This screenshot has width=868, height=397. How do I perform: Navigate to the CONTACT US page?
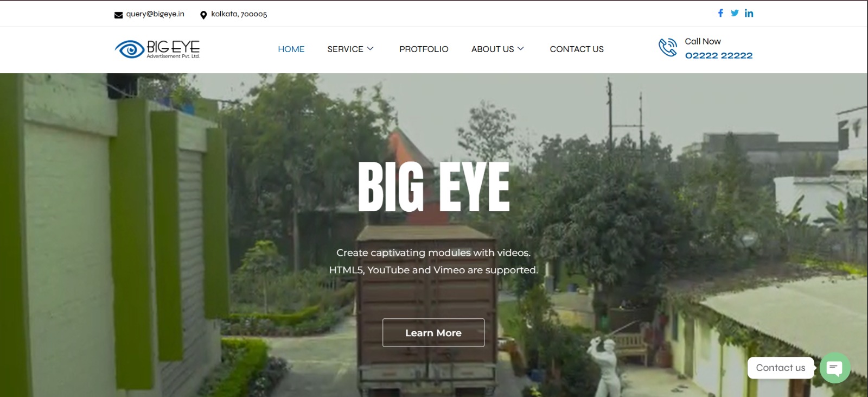(577, 49)
